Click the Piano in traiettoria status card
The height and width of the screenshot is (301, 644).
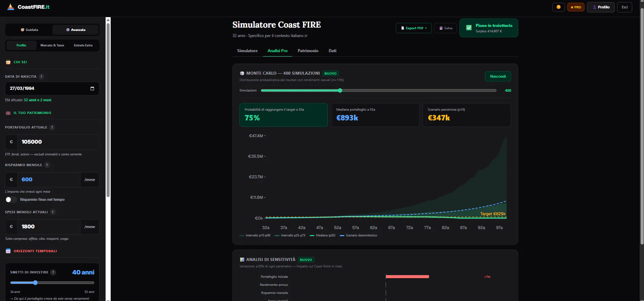[x=489, y=28]
